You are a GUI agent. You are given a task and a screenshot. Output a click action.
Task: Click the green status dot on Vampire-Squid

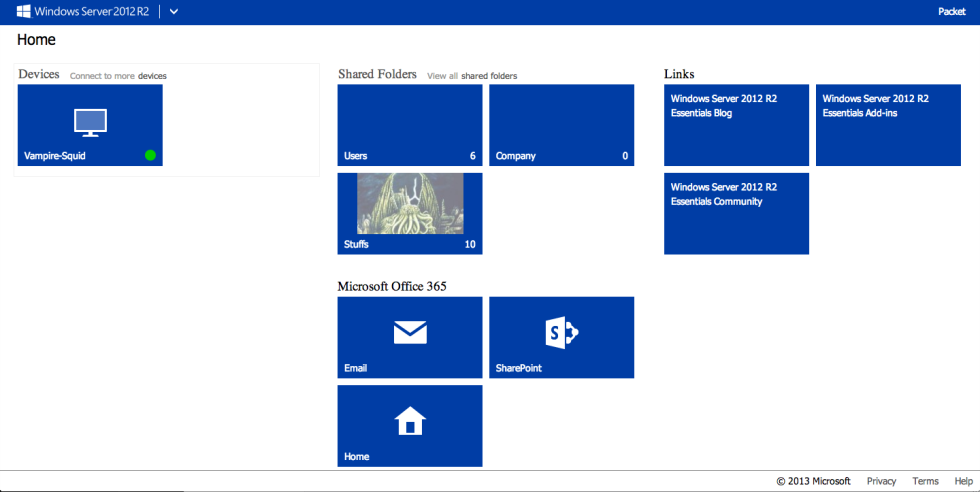[150, 155]
